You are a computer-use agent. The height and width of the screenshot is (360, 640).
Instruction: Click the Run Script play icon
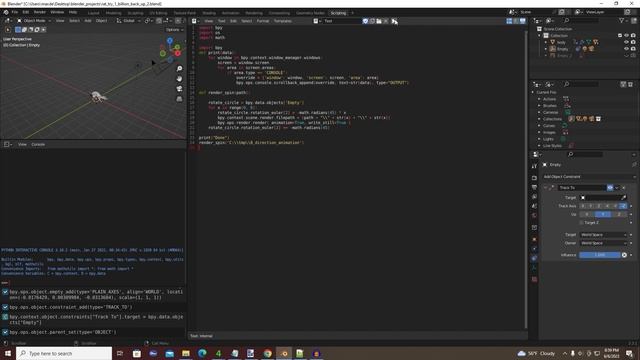[x=394, y=21]
